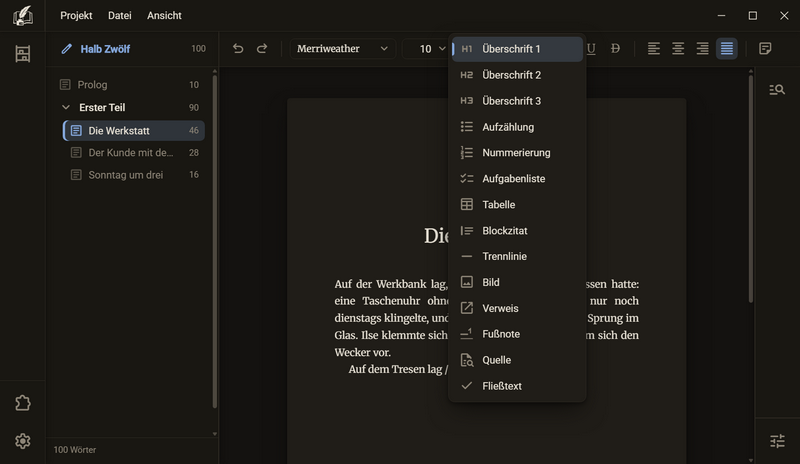The height and width of the screenshot is (464, 800).
Task: Toggle strikethrough formatting
Action: coord(615,48)
